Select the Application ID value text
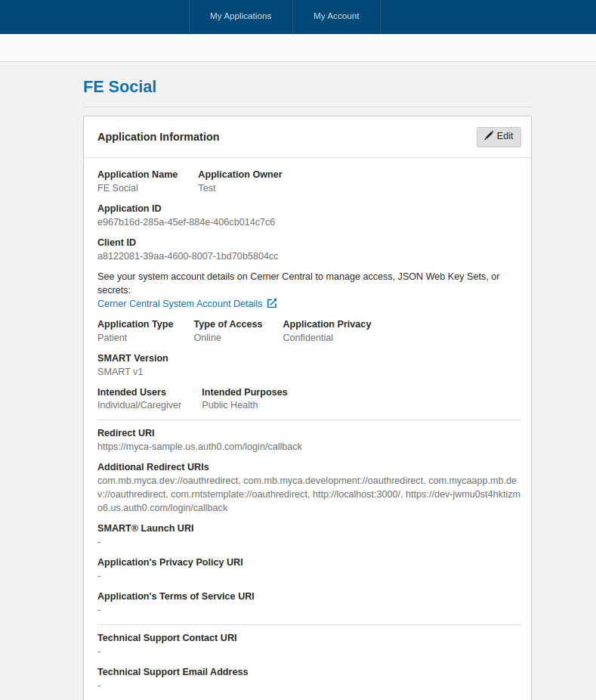Viewport: 596px width, 700px height. click(186, 222)
